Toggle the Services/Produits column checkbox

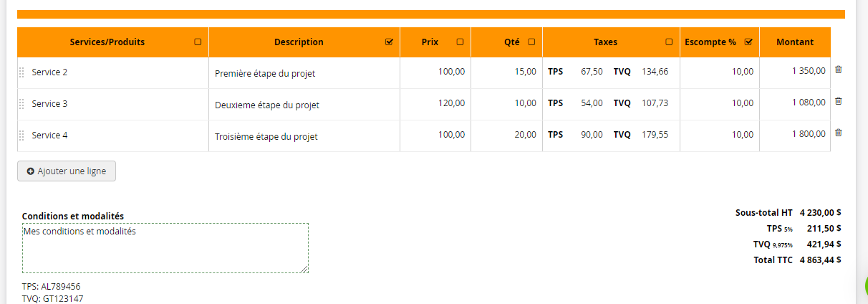(198, 42)
